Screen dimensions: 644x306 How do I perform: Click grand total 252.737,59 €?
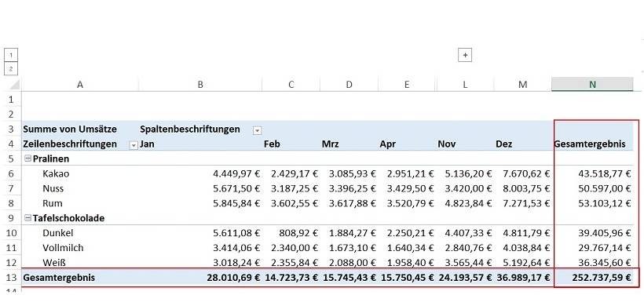[x=602, y=277]
